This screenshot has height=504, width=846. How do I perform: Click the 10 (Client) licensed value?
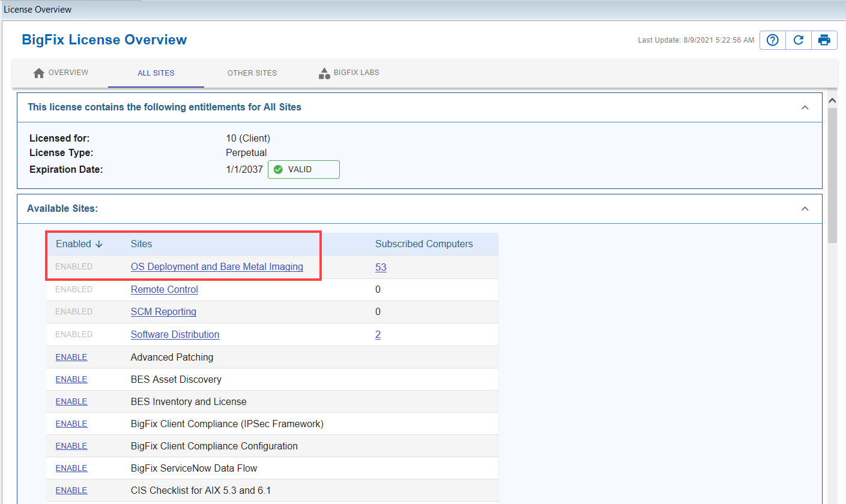point(248,139)
